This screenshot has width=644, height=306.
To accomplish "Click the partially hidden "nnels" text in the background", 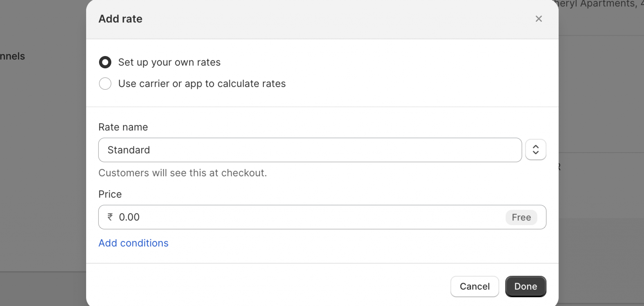I will pos(13,56).
